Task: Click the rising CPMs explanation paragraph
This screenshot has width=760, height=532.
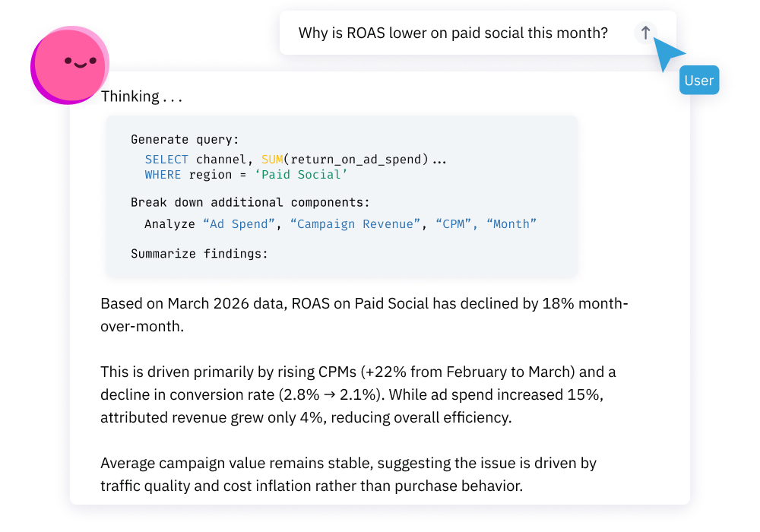Action: click(358, 394)
